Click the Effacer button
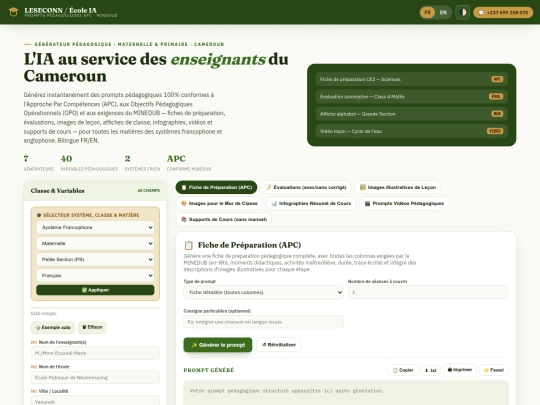The height and width of the screenshot is (405, 540). click(92, 327)
